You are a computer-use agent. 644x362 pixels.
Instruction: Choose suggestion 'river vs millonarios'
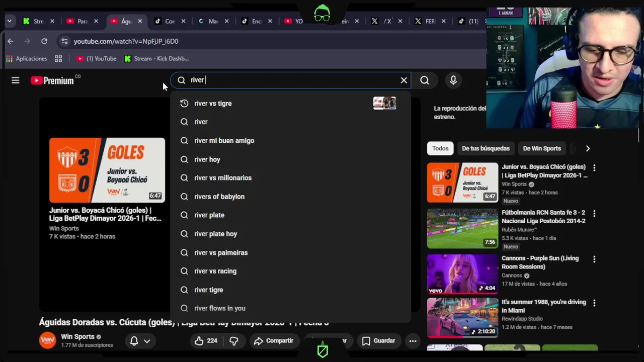[x=290, y=177]
